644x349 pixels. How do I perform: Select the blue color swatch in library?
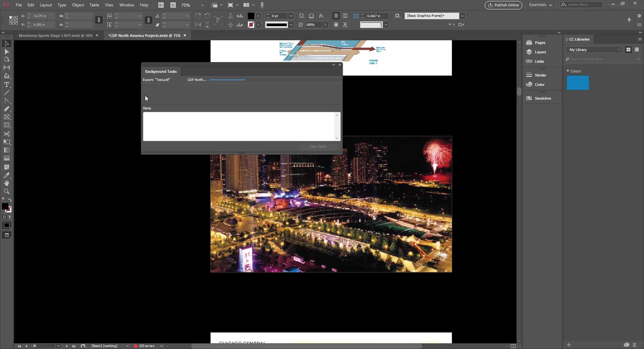coord(578,83)
